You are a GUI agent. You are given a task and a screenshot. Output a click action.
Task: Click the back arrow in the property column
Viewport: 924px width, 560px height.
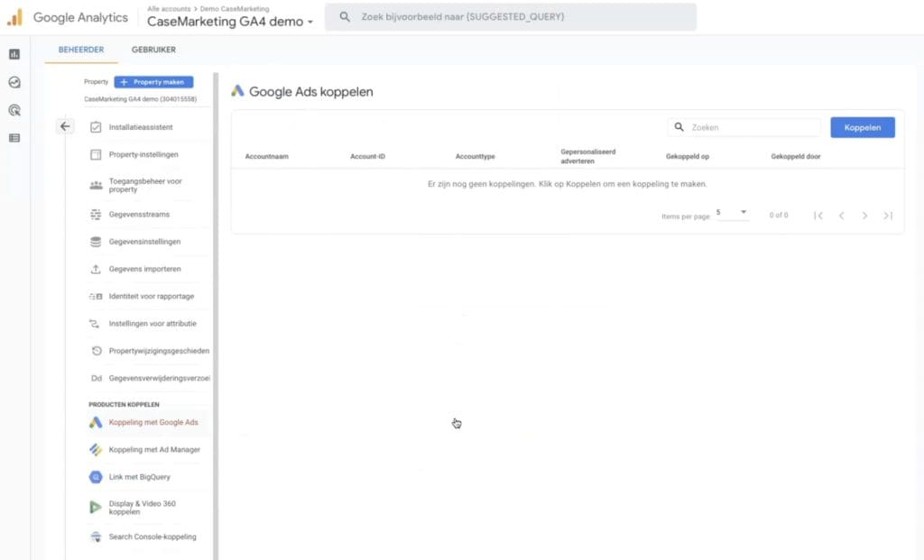65,126
